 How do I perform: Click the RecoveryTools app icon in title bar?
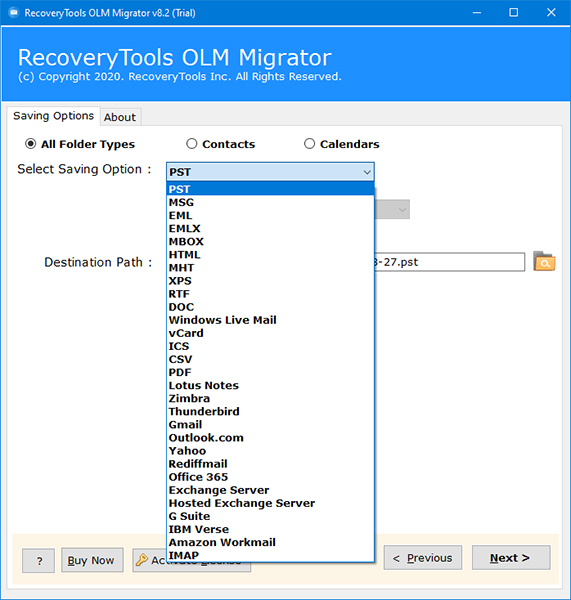pyautogui.click(x=14, y=13)
